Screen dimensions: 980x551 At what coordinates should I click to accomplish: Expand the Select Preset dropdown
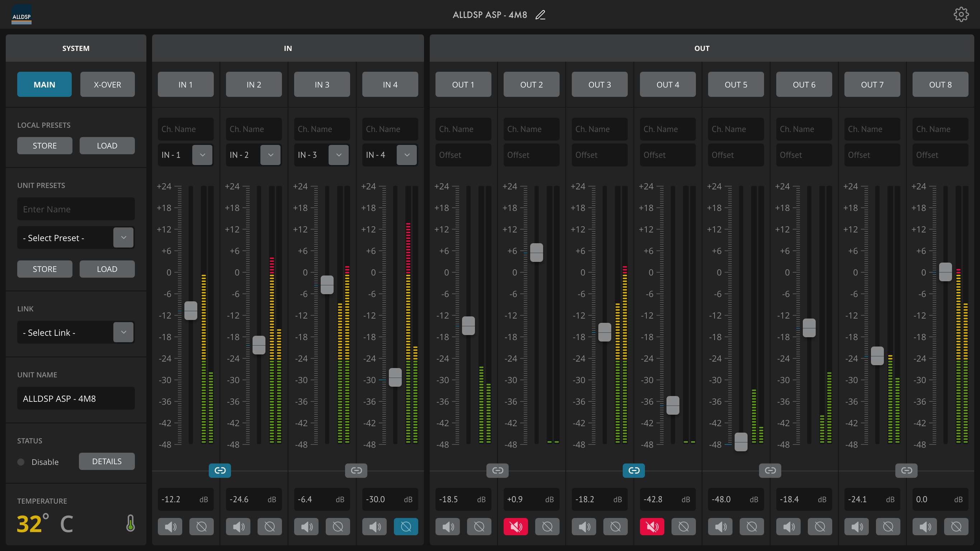tap(123, 237)
